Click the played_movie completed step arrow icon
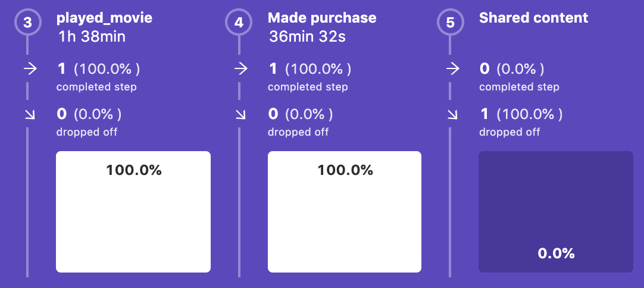Image resolution: width=644 pixels, height=288 pixels. click(28, 68)
